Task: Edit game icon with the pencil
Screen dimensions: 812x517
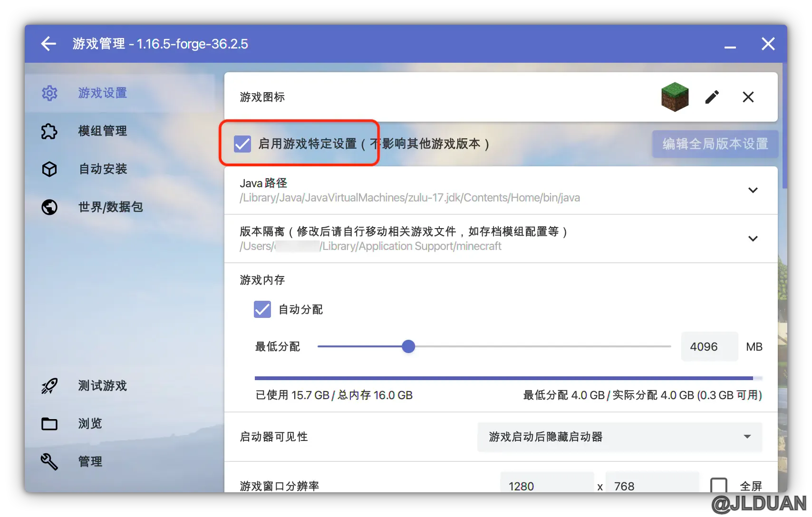Action: tap(712, 97)
